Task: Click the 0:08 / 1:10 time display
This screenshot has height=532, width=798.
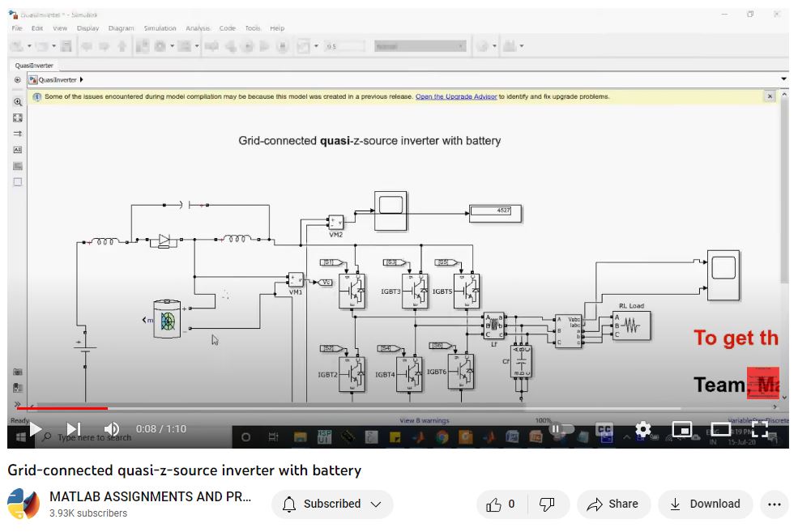Action: point(161,428)
